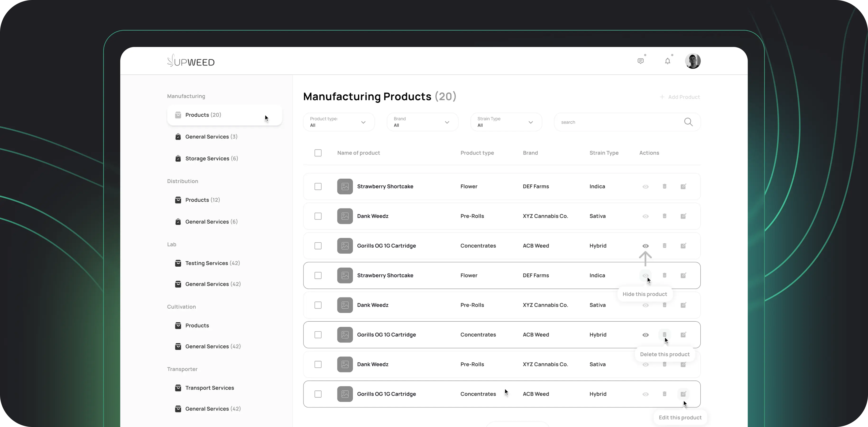Image resolution: width=868 pixels, height=427 pixels.
Task: Open Transport Services in sidebar
Action: [x=204, y=388]
